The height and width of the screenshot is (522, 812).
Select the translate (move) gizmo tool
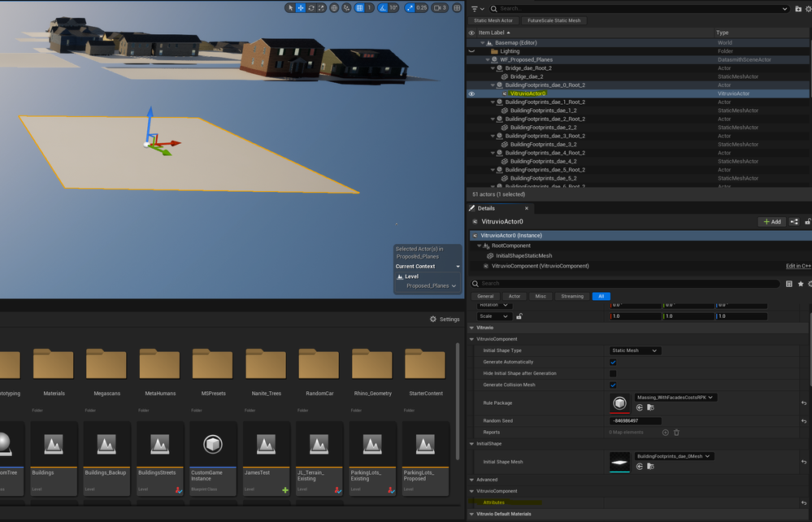point(301,8)
